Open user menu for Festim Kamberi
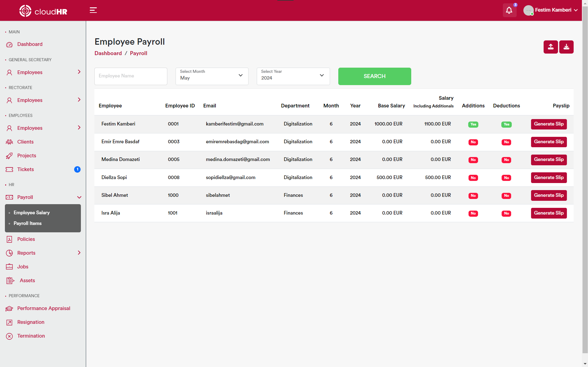Viewport: 588px width, 367px height. pyautogui.click(x=551, y=10)
